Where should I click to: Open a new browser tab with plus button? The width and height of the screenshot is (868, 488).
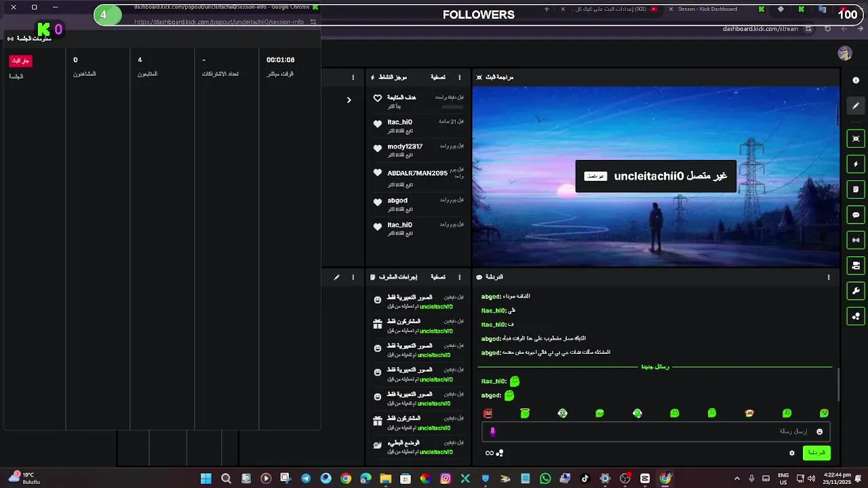(547, 9)
